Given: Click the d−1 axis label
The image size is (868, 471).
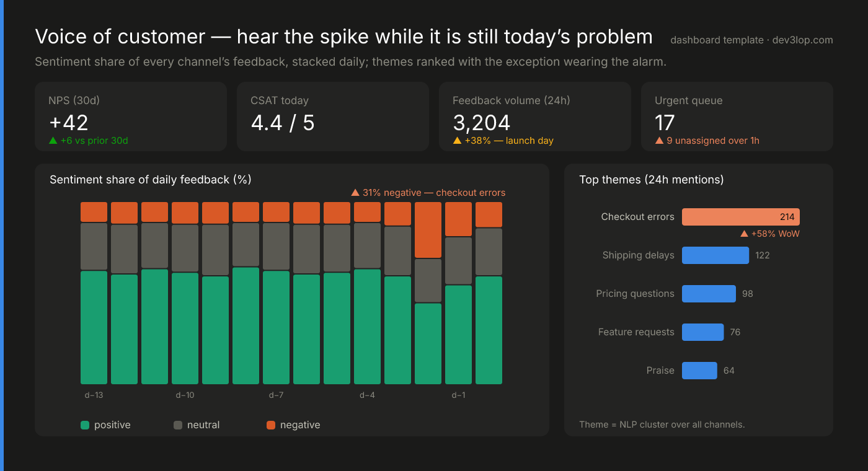Looking at the screenshot, I should coord(458,395).
